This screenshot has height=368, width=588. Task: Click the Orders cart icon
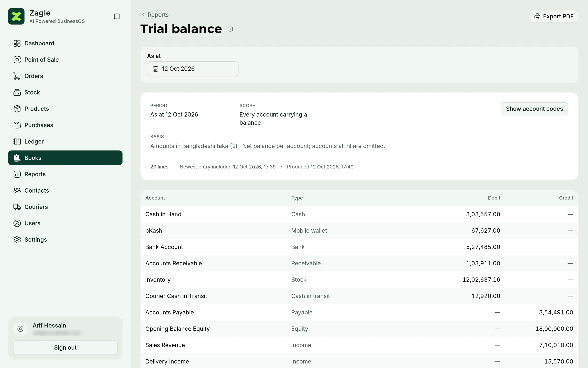pyautogui.click(x=17, y=76)
